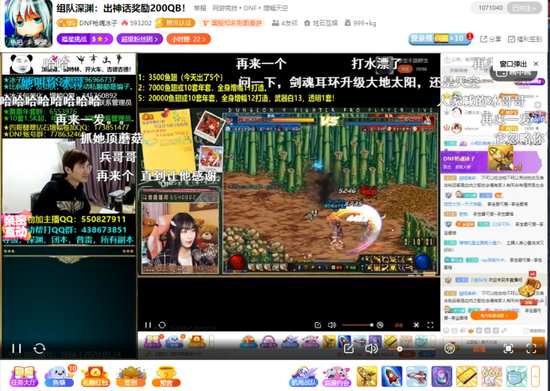
Task: Disable danmaku in inner player
Action: [380, 325]
